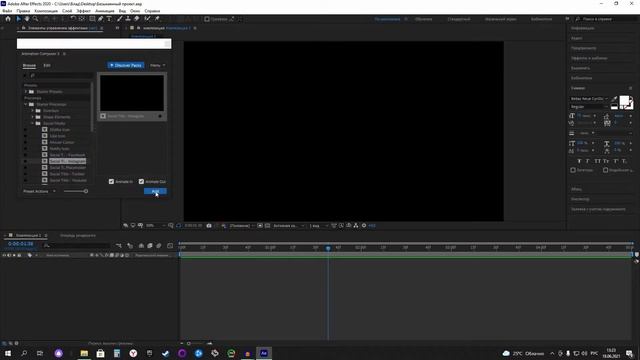640x360 pixels.
Task: Click the preset preview thumbnail
Action: pyautogui.click(x=132, y=93)
